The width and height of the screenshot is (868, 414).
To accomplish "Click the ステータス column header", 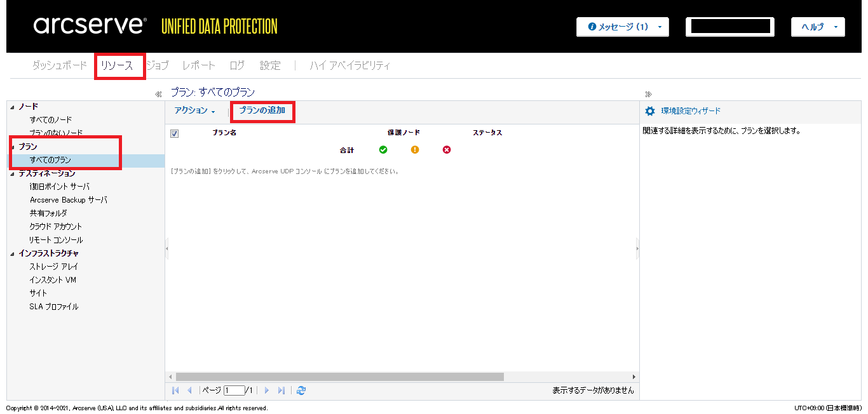I will (x=487, y=133).
